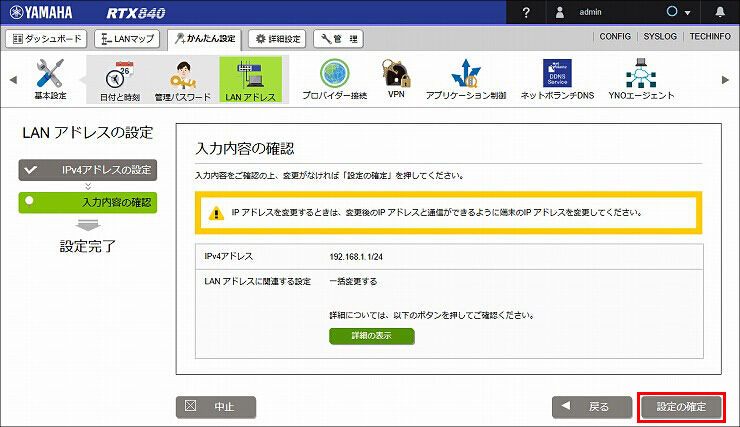Go to the 管理 tab
740x427 pixels.
point(338,39)
